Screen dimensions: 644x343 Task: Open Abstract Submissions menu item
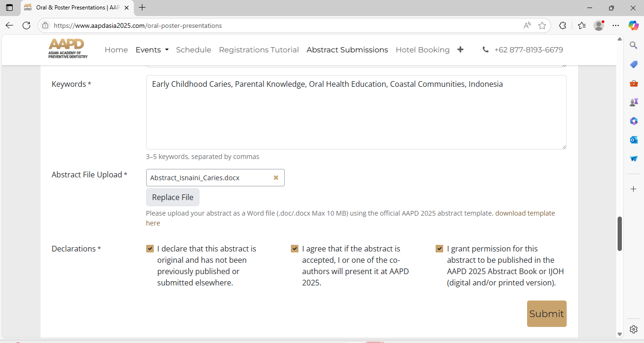click(x=347, y=50)
